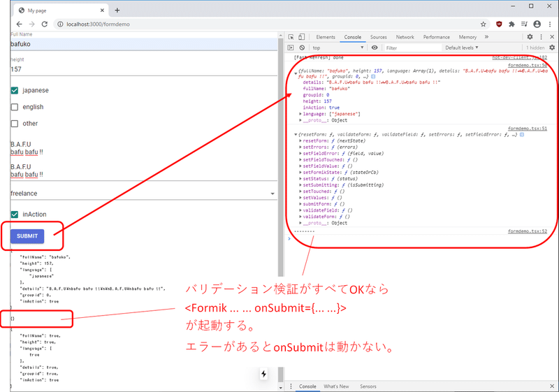This screenshot has height=392, width=559.
Task: Show more DevTools tabs chevron
Action: point(486,37)
